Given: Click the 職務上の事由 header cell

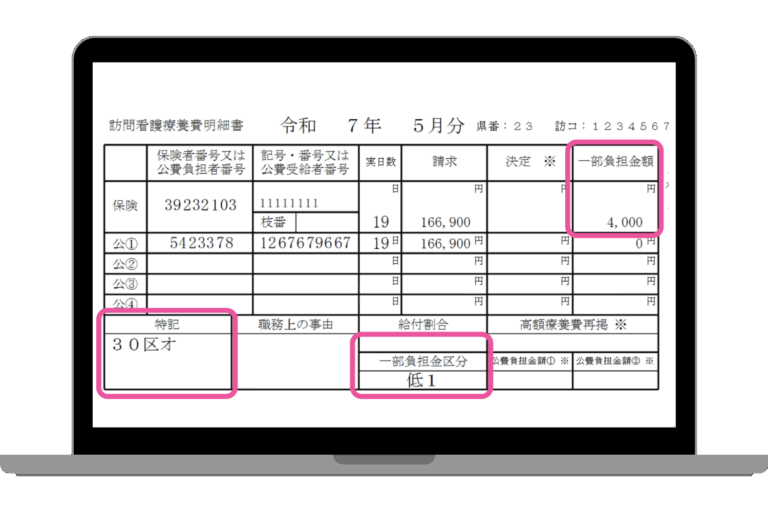Looking at the screenshot, I should point(294,325).
